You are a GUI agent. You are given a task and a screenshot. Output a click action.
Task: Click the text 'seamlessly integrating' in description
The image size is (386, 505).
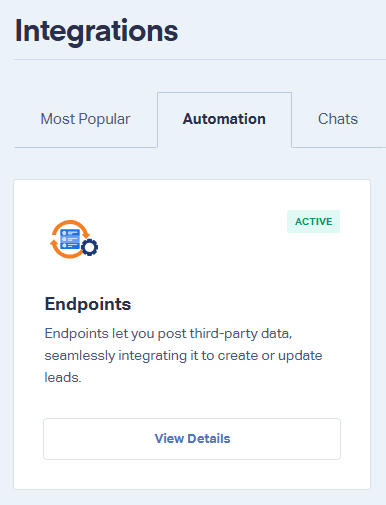tap(116, 356)
